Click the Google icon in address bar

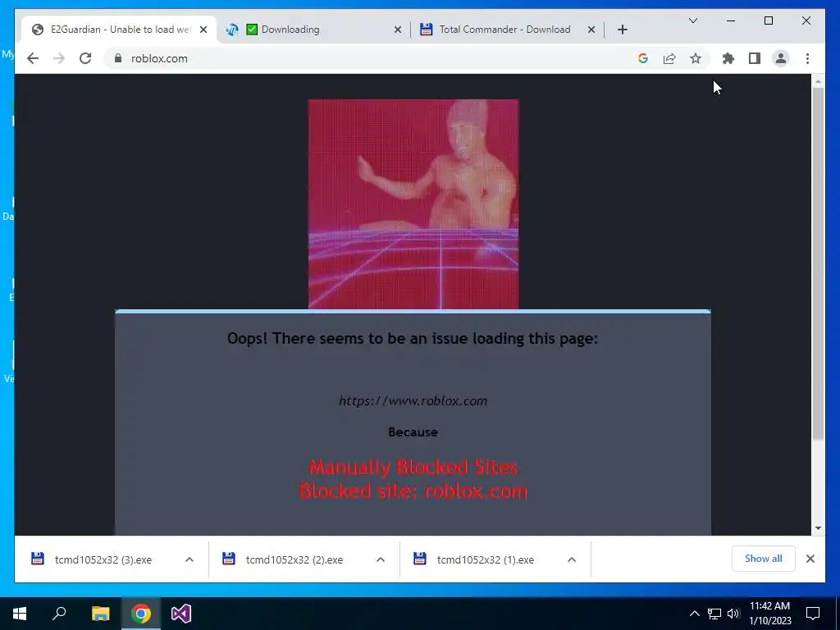point(643,58)
